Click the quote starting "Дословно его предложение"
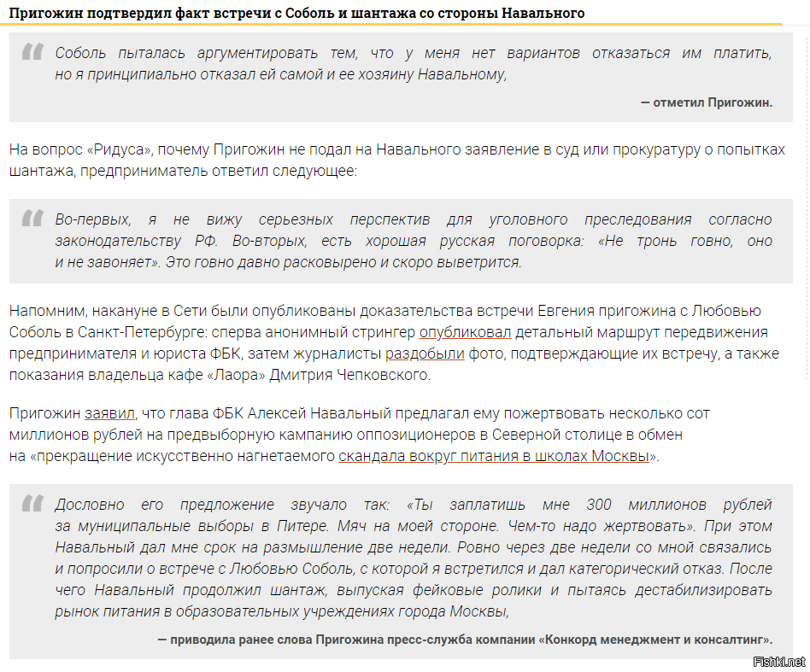 pyautogui.click(x=414, y=558)
